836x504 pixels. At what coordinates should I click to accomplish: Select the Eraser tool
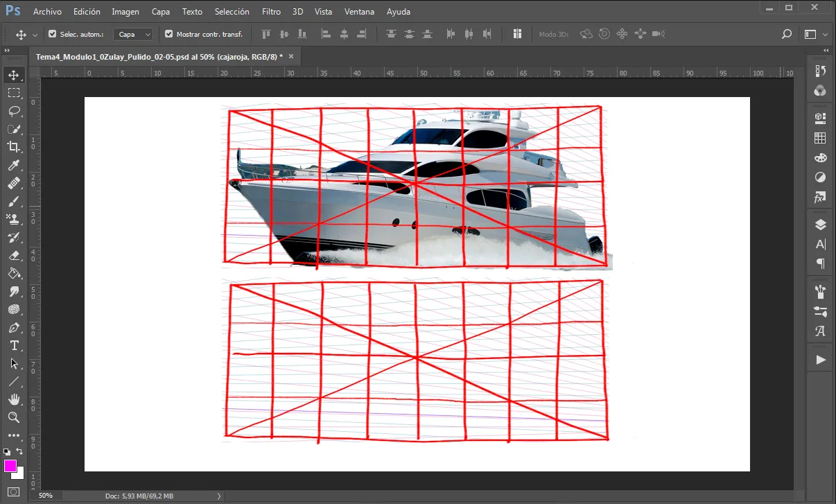pos(14,255)
